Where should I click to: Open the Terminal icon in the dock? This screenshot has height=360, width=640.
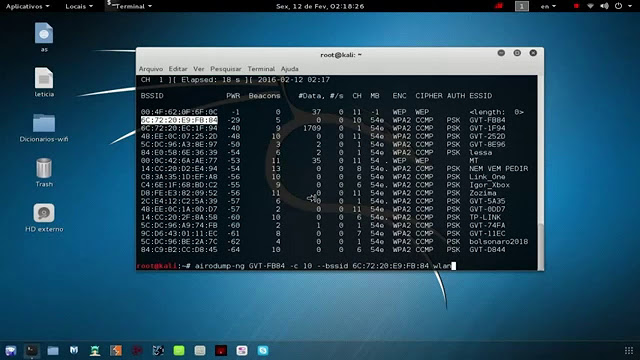pyautogui.click(x=31, y=351)
